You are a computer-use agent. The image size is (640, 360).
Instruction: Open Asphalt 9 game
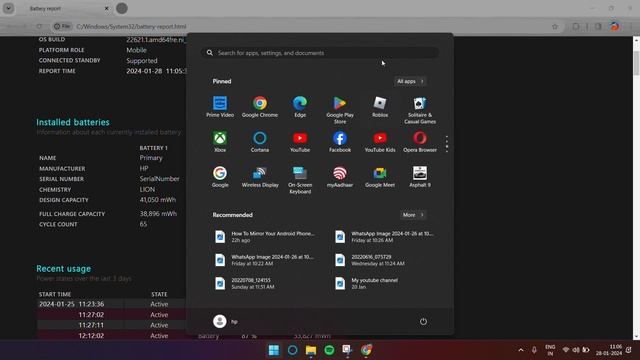coord(420,177)
